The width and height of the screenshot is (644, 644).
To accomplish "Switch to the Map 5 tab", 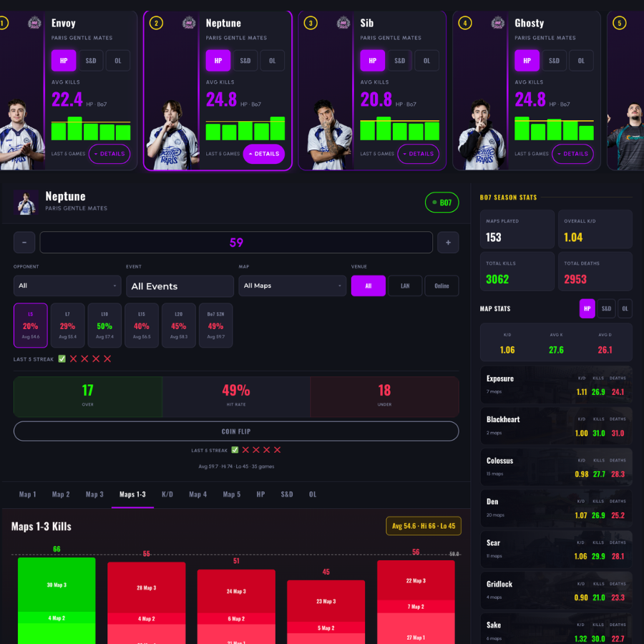I will pyautogui.click(x=232, y=494).
